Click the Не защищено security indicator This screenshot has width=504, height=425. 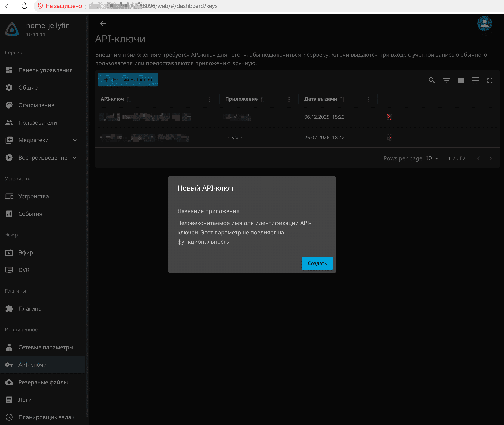[x=60, y=6]
